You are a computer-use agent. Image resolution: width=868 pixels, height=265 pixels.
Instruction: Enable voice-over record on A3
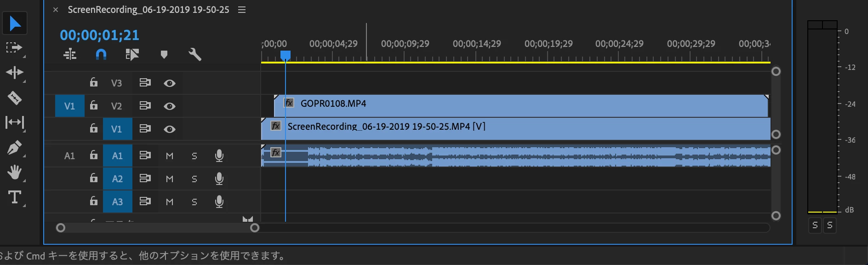219,202
